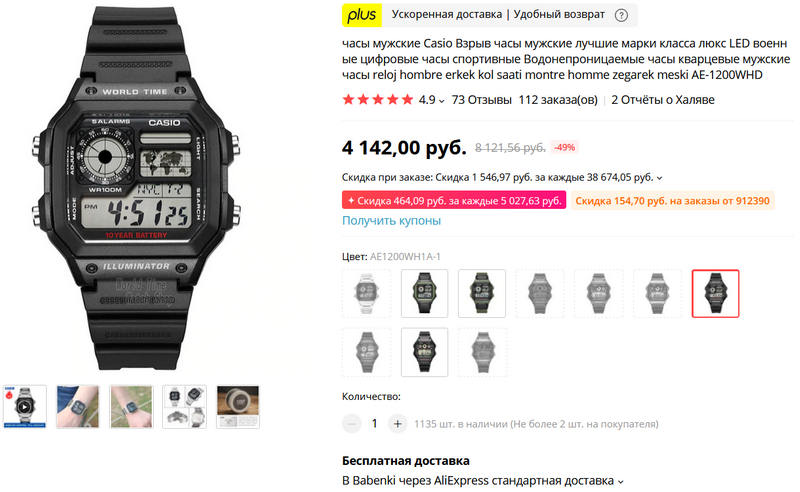Click the quantity input field showing 1
Image resolution: width=800 pixels, height=492 pixels.
pyautogui.click(x=374, y=424)
